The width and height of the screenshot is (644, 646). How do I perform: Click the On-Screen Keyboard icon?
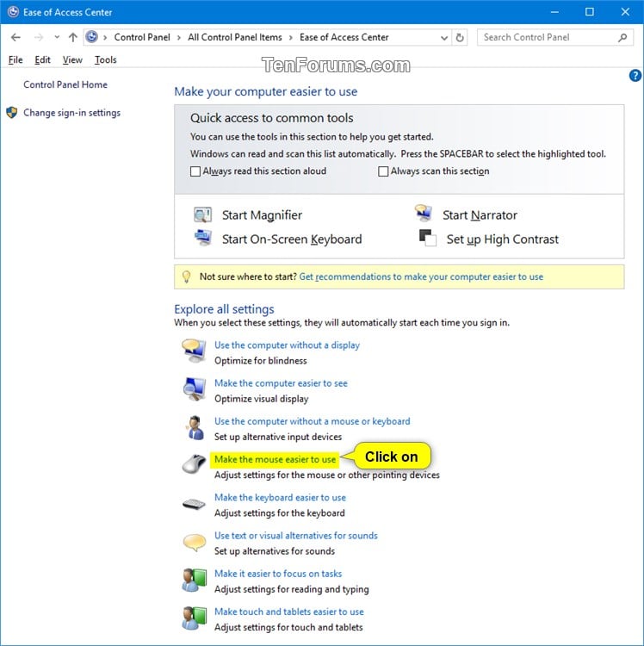(202, 238)
